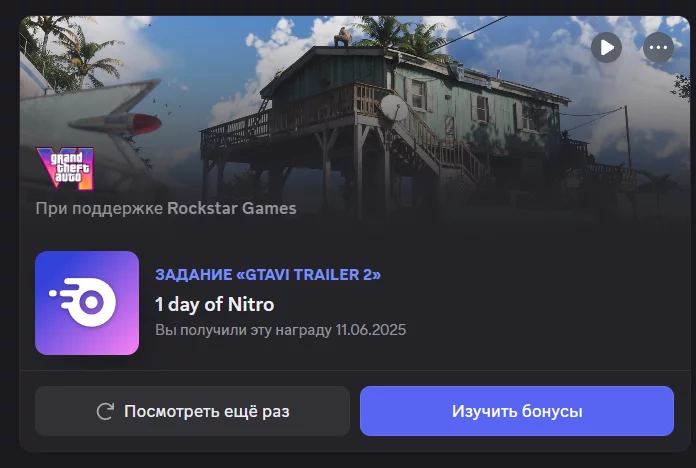This screenshot has height=468, width=696.
Task: Click the Grand Theft Auto VI logo
Action: pos(65,169)
